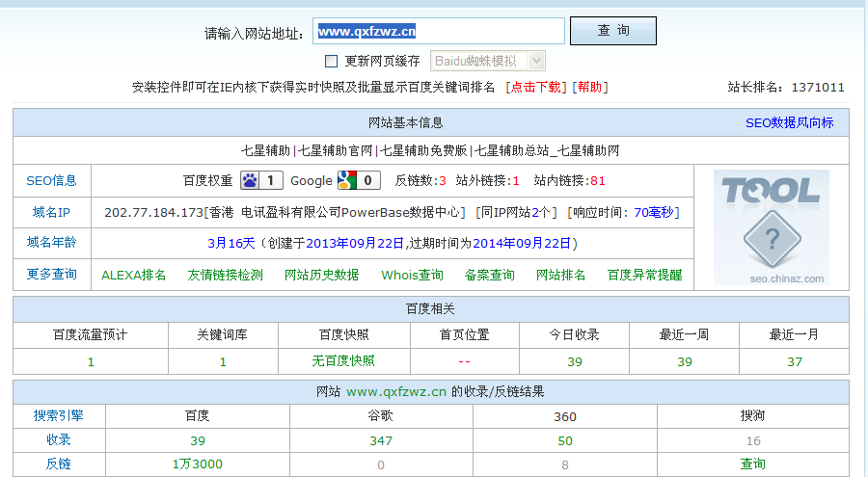The width and height of the screenshot is (868, 477).
Task: Click the 查询 search button
Action: pyautogui.click(x=613, y=31)
